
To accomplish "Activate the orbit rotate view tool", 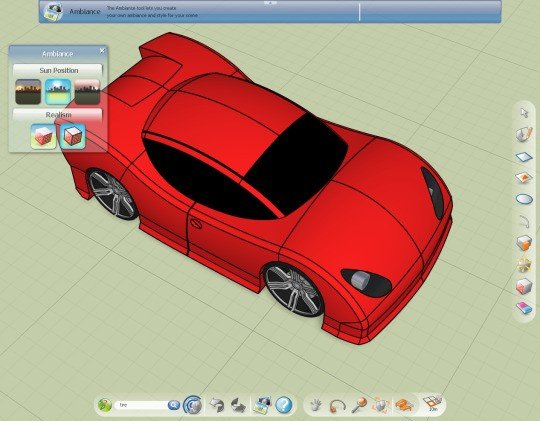I will (337, 405).
